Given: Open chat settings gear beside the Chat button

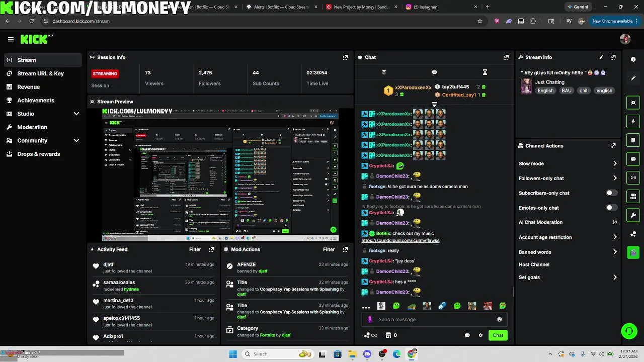Looking at the screenshot, I should tap(480, 335).
